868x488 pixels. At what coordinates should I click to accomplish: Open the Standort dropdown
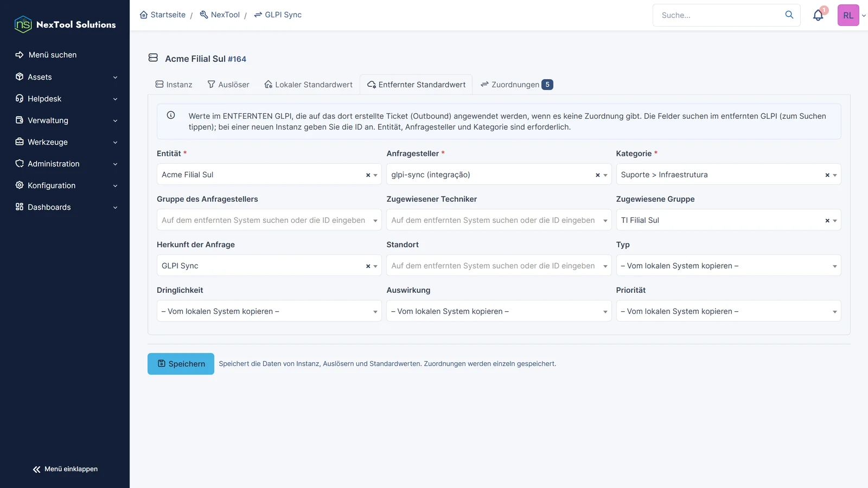pos(499,266)
